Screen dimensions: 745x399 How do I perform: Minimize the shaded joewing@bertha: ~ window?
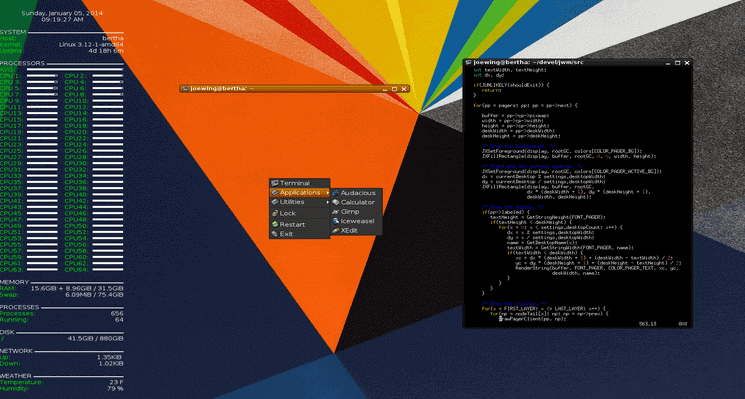pos(385,89)
